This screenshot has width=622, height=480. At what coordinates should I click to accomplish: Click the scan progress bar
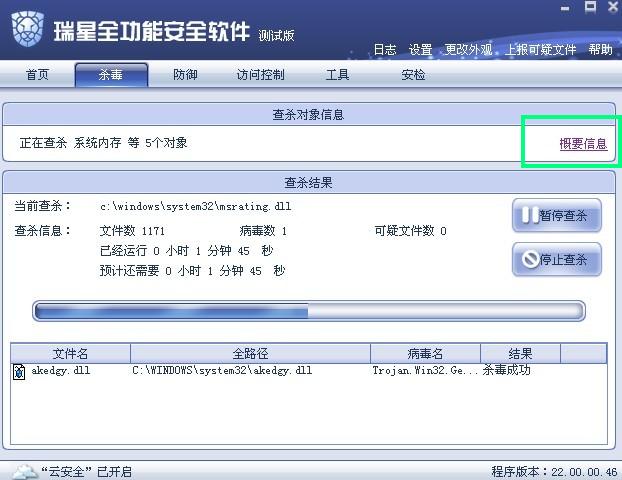pyautogui.click(x=309, y=311)
